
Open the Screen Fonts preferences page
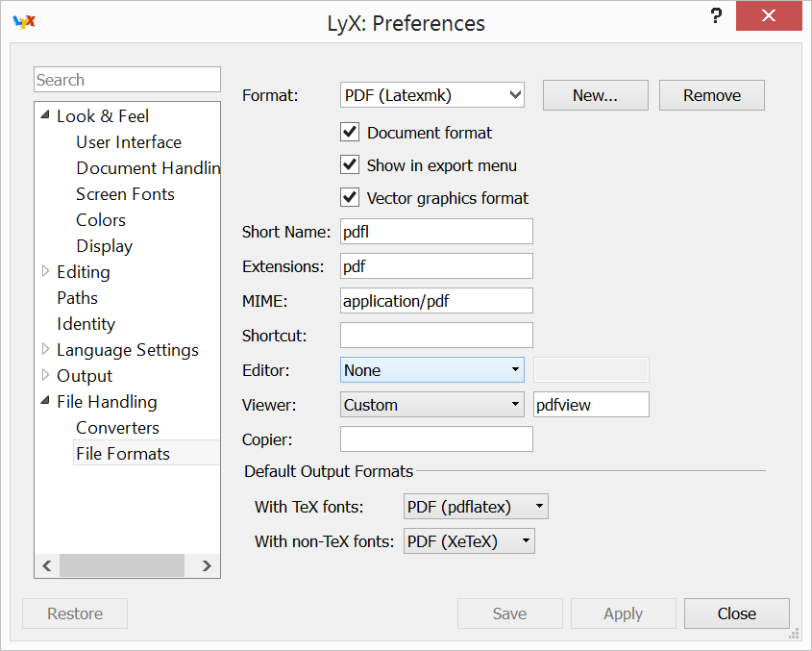click(125, 194)
